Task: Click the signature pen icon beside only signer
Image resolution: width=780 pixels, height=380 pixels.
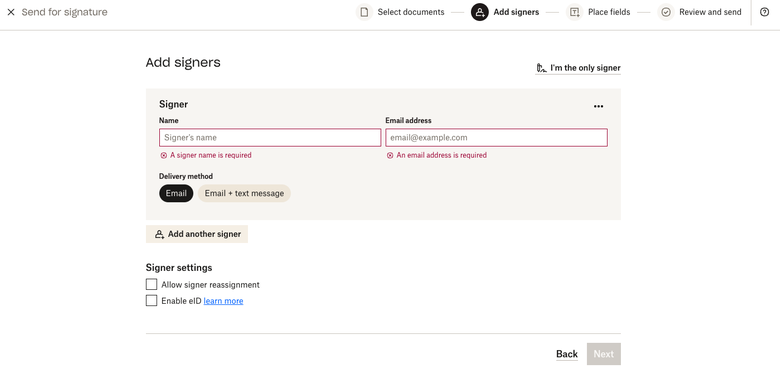Action: pos(541,68)
